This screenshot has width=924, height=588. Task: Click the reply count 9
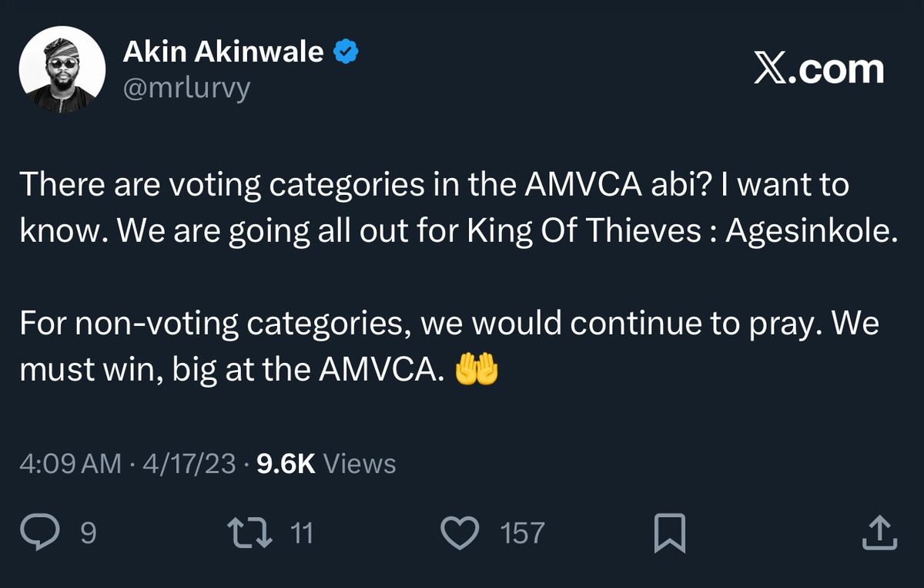pyautogui.click(x=89, y=533)
